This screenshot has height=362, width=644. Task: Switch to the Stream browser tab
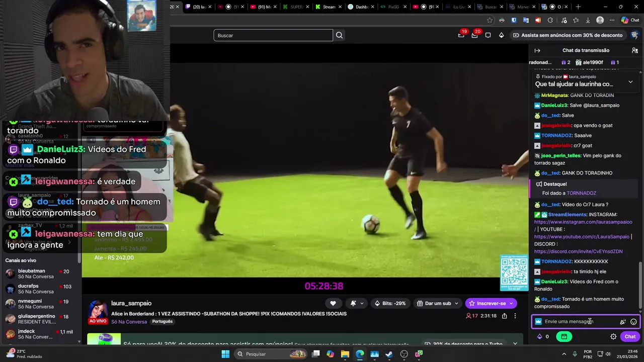[x=329, y=7]
